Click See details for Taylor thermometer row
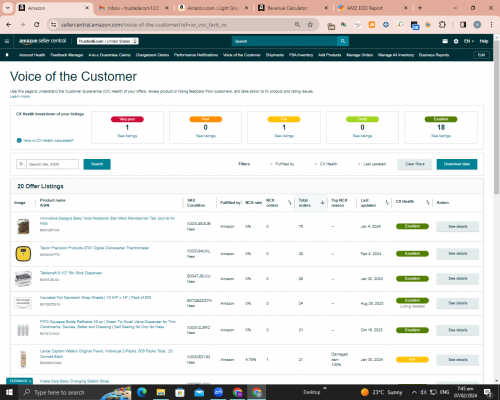The width and height of the screenshot is (500, 400). pyautogui.click(x=458, y=254)
